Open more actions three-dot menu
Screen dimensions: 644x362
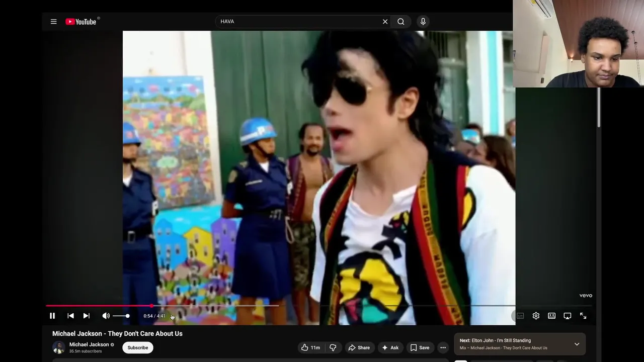(443, 347)
